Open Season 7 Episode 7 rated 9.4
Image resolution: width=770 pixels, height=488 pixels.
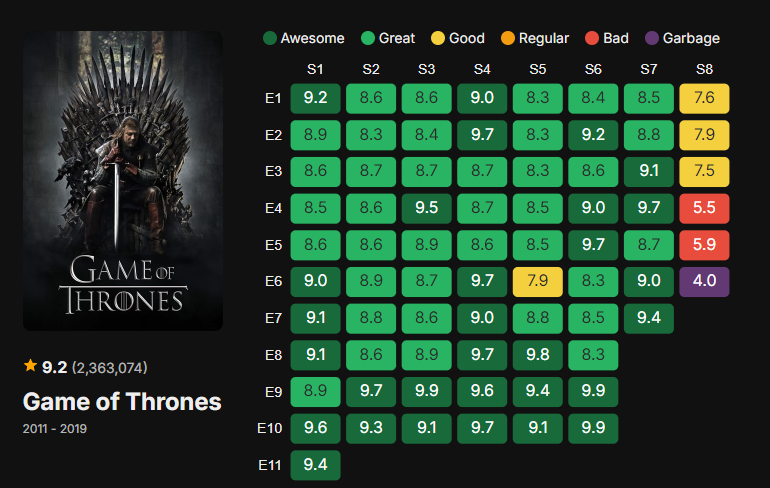click(x=648, y=318)
